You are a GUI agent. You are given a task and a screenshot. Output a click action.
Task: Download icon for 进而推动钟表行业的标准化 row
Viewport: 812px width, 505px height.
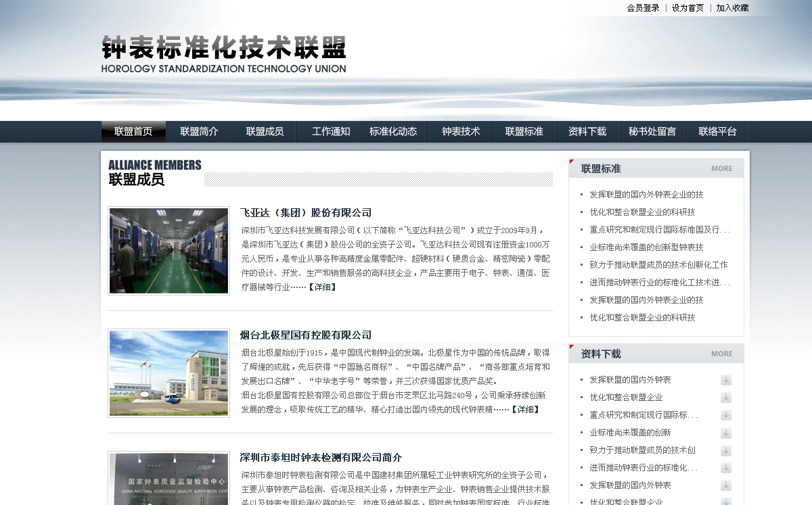point(726,468)
